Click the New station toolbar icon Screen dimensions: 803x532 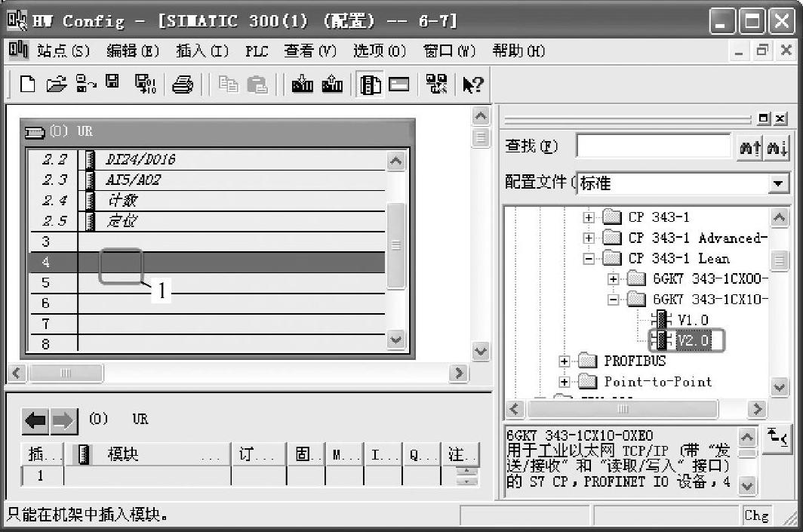point(27,85)
